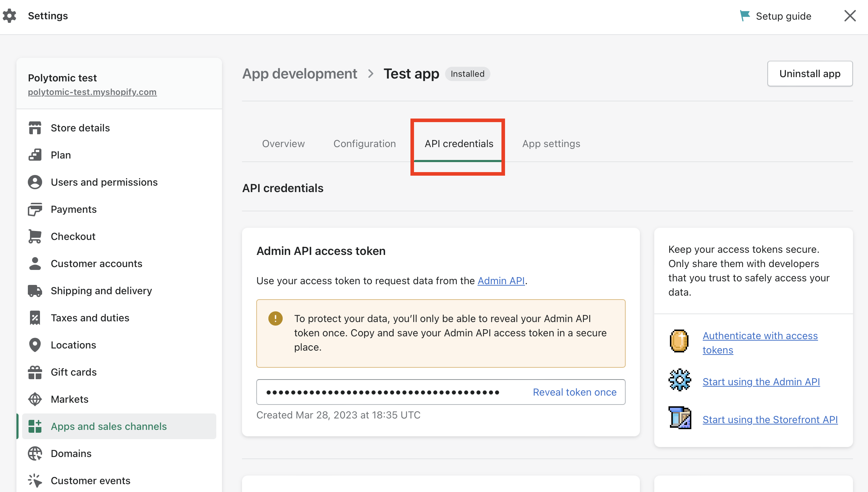
Task: Click the Plan icon in the sidebar
Action: (35, 155)
